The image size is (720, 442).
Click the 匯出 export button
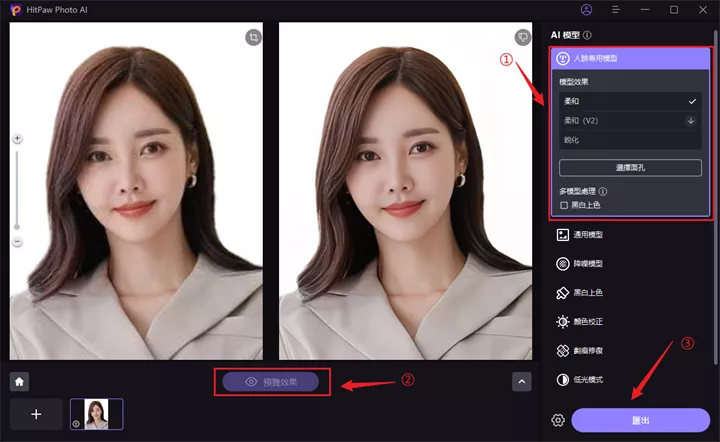pos(640,420)
